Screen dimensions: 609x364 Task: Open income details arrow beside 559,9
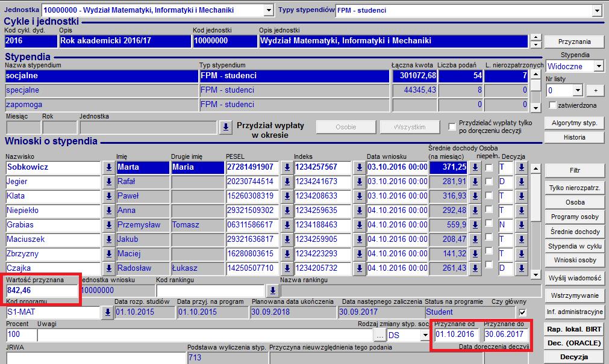[x=475, y=225]
